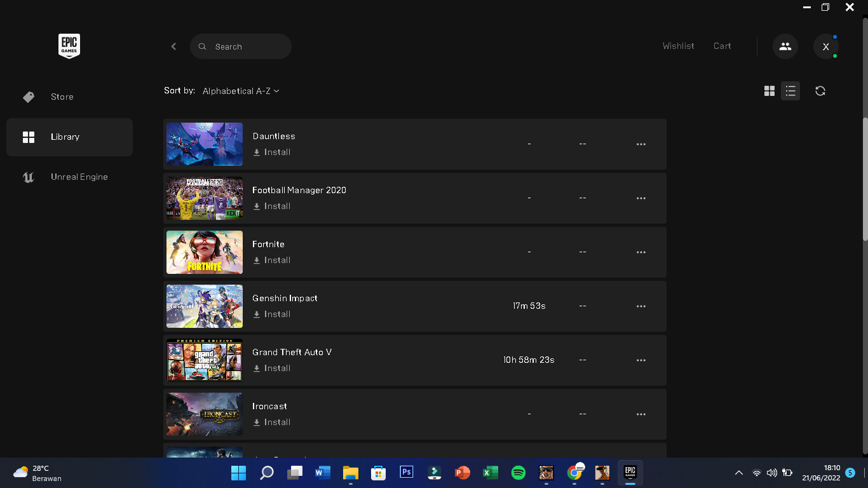Click the Grand Theft Auto V title
868x488 pixels.
[x=292, y=352]
